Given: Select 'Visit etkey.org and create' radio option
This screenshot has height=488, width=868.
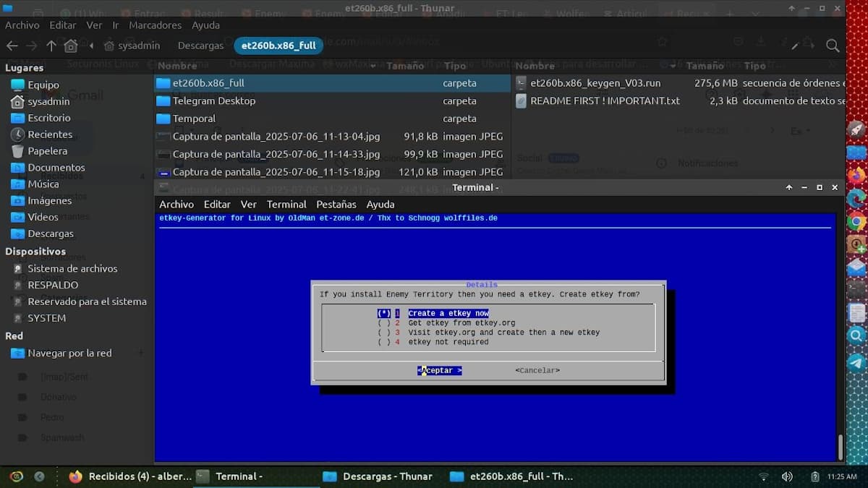Looking at the screenshot, I should click(x=488, y=333).
